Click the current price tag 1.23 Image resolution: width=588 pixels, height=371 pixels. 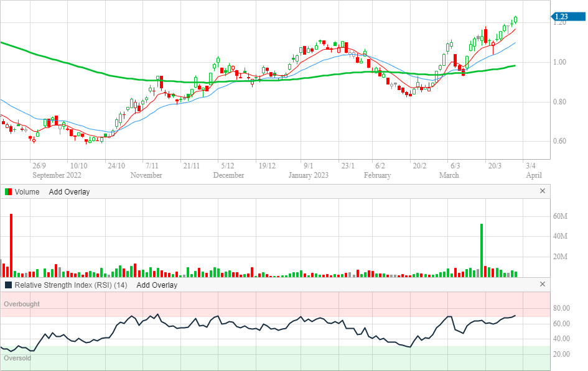[x=562, y=17]
